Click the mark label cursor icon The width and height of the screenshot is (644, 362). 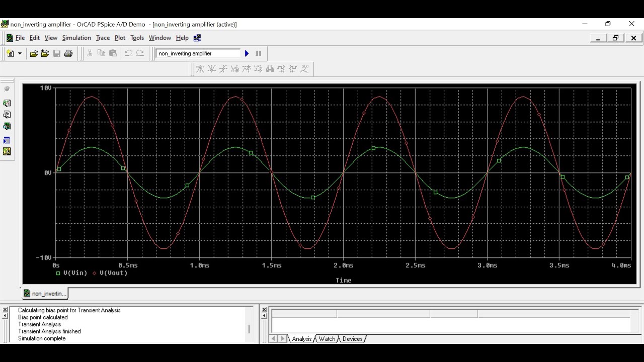tap(304, 69)
